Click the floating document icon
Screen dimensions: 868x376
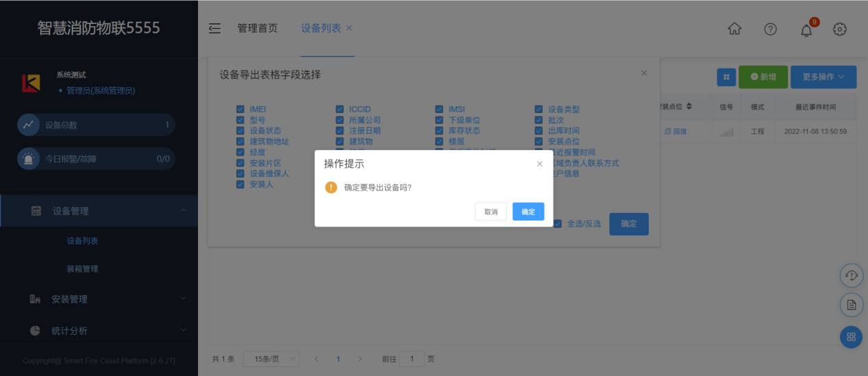click(852, 305)
